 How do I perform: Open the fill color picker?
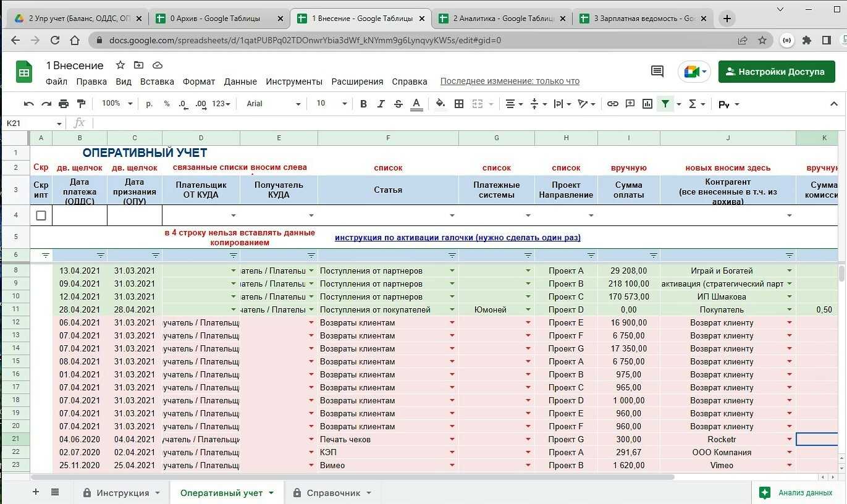(440, 104)
